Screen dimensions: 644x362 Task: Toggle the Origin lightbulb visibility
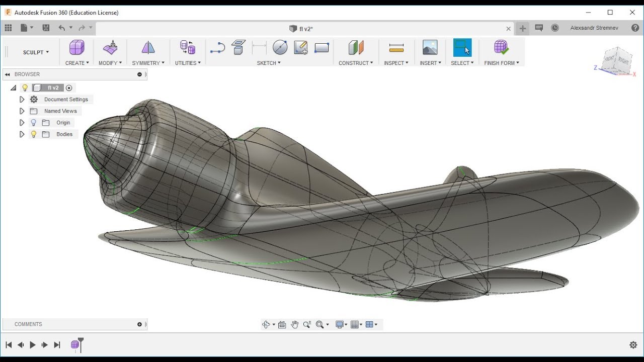point(33,122)
